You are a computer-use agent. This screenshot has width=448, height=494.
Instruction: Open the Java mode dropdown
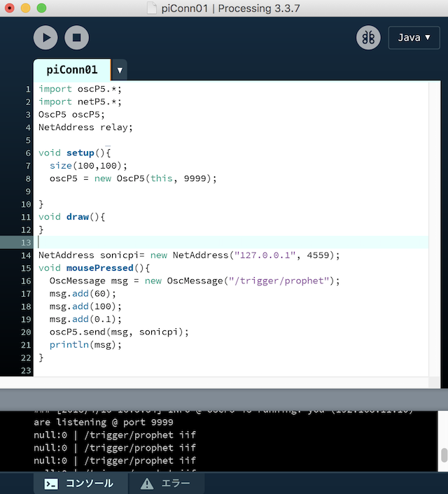[x=414, y=38]
